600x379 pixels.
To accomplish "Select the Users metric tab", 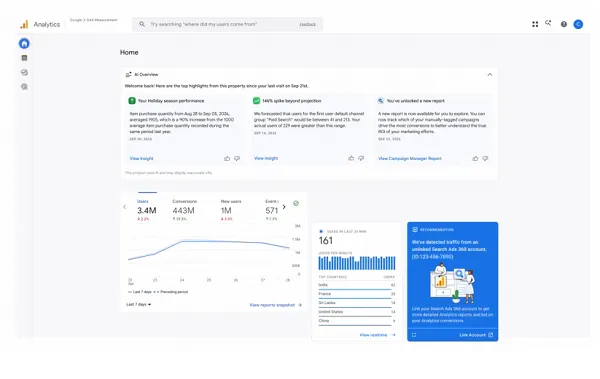I will coord(147,210).
